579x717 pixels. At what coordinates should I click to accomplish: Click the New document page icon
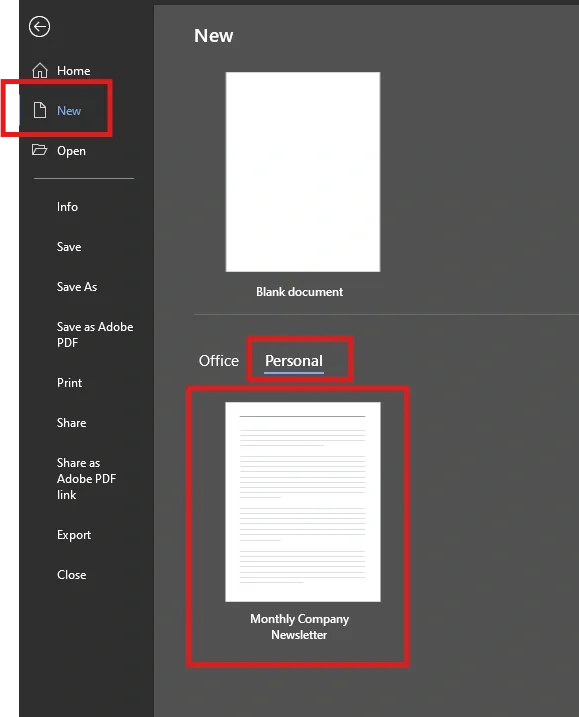[40, 110]
